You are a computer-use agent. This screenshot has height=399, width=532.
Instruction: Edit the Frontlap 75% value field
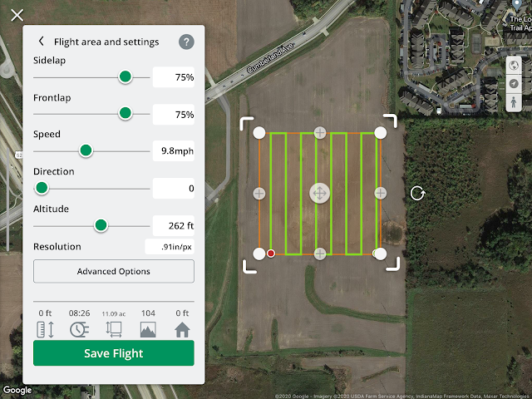tap(174, 115)
